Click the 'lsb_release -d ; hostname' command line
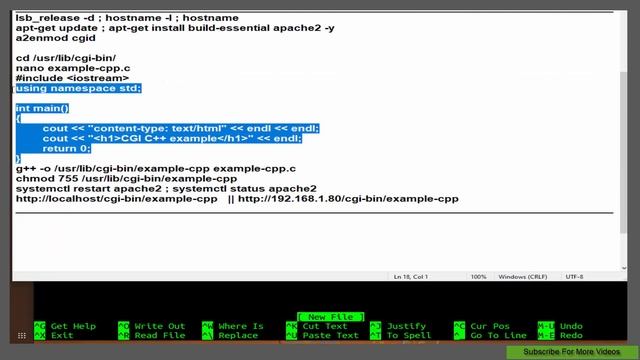Screen dimensions: 640x360 click(x=127, y=18)
